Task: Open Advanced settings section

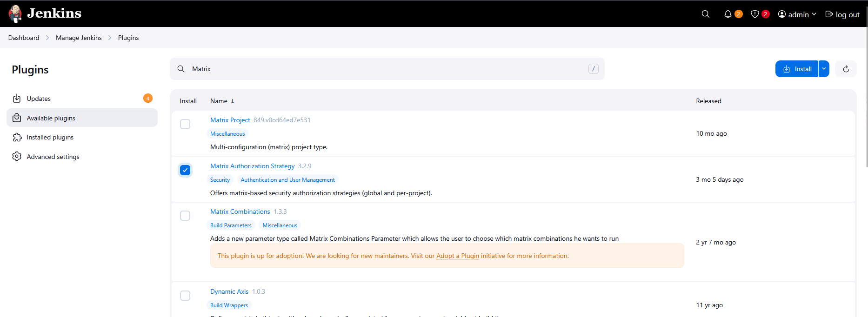Action: [x=82, y=157]
